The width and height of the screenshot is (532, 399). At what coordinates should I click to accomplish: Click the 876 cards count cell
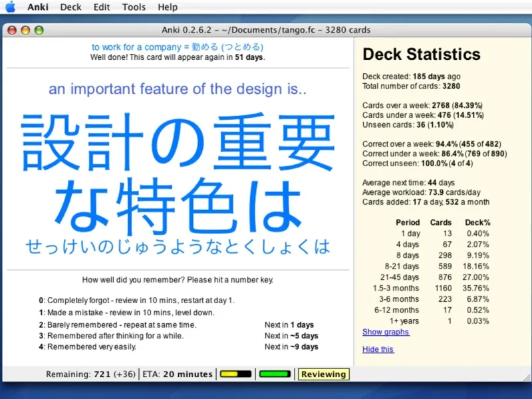(445, 277)
